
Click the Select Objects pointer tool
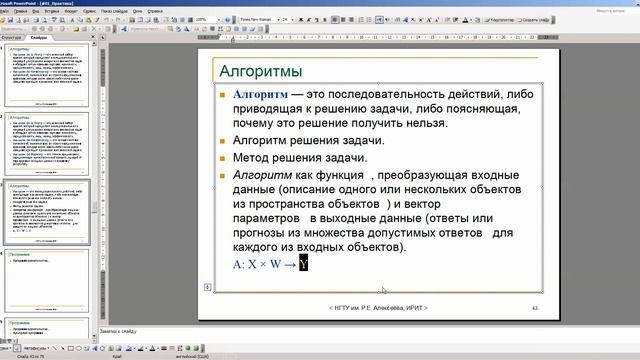(x=17, y=348)
